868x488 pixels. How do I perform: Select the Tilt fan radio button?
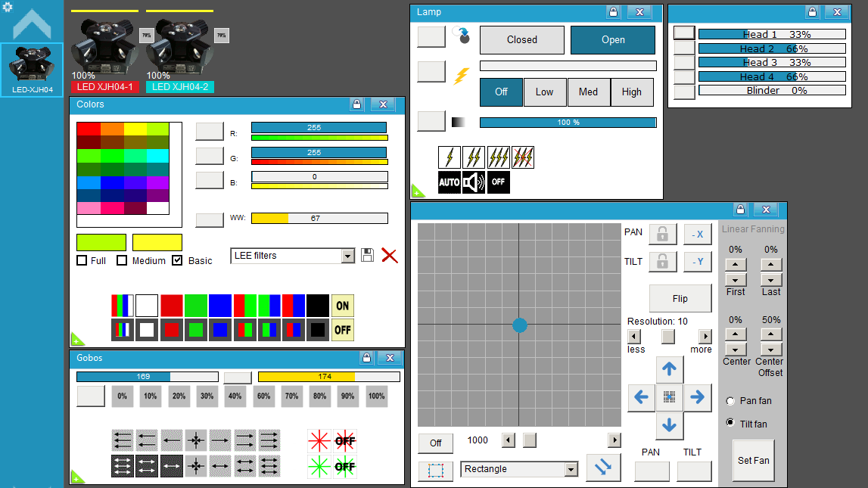(730, 423)
